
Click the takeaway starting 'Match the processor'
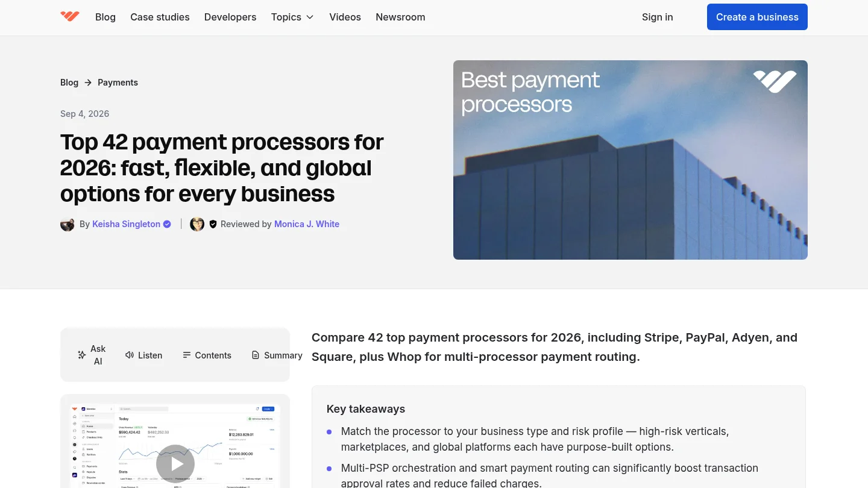tap(535, 439)
